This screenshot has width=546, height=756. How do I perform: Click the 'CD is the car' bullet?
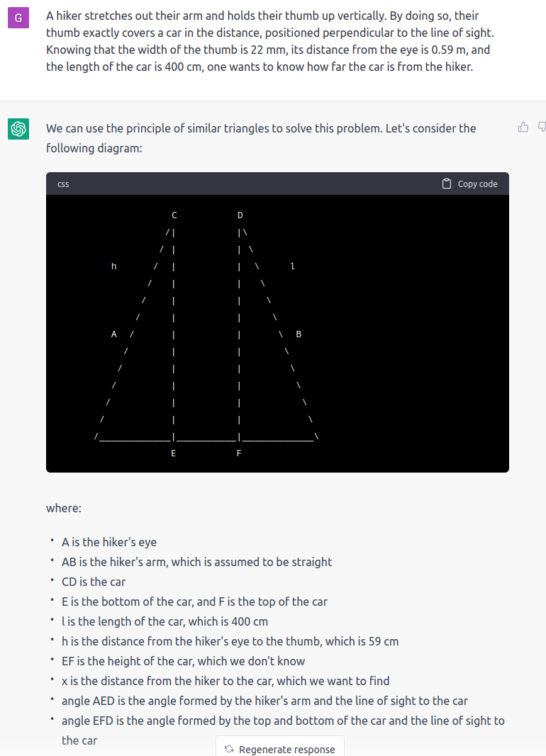(x=94, y=582)
